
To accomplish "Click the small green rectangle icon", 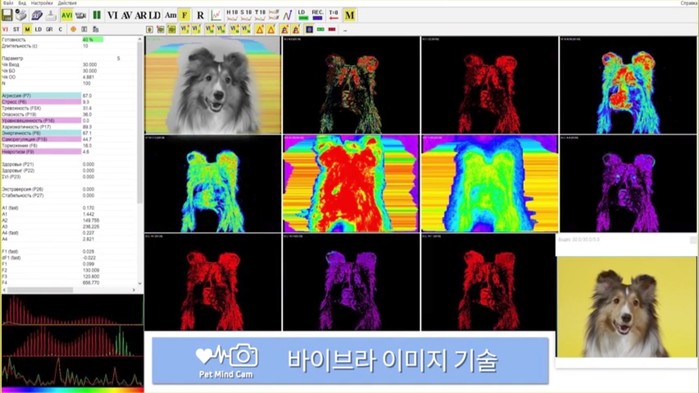I will coord(321,29).
